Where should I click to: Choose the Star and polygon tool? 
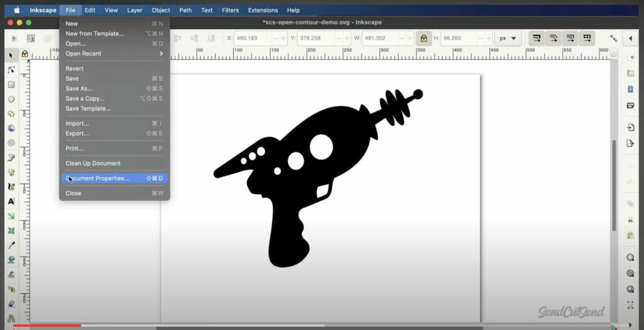coord(11,114)
